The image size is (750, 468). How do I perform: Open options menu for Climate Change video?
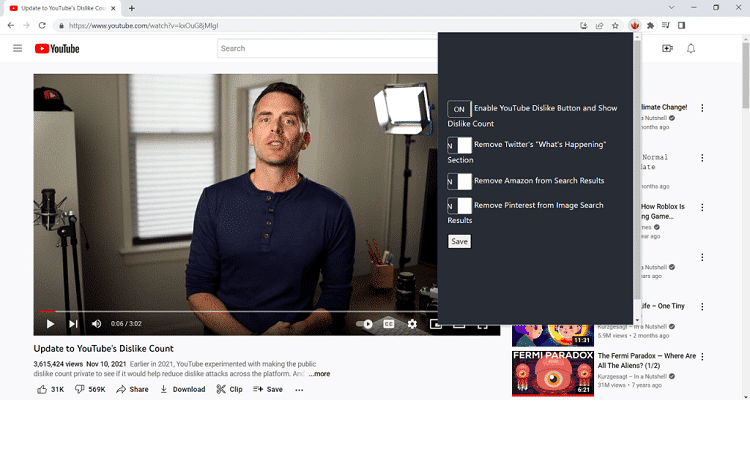pos(702,108)
